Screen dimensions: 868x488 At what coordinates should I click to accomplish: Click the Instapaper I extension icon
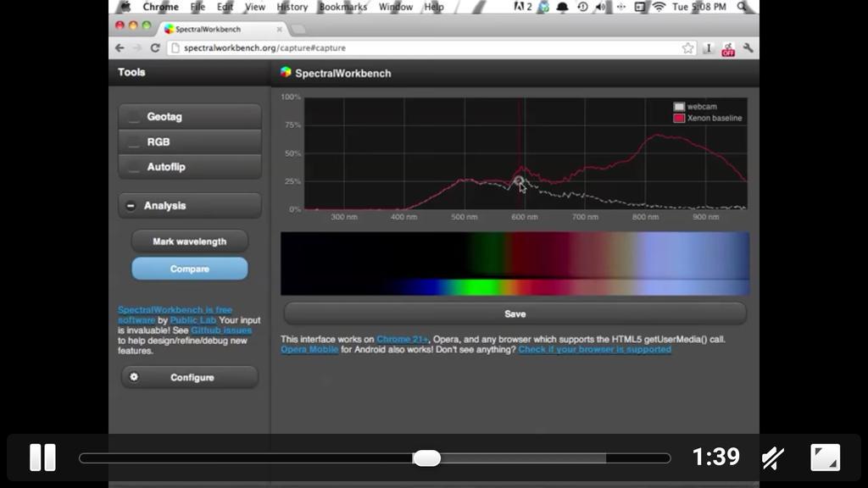[x=708, y=48]
